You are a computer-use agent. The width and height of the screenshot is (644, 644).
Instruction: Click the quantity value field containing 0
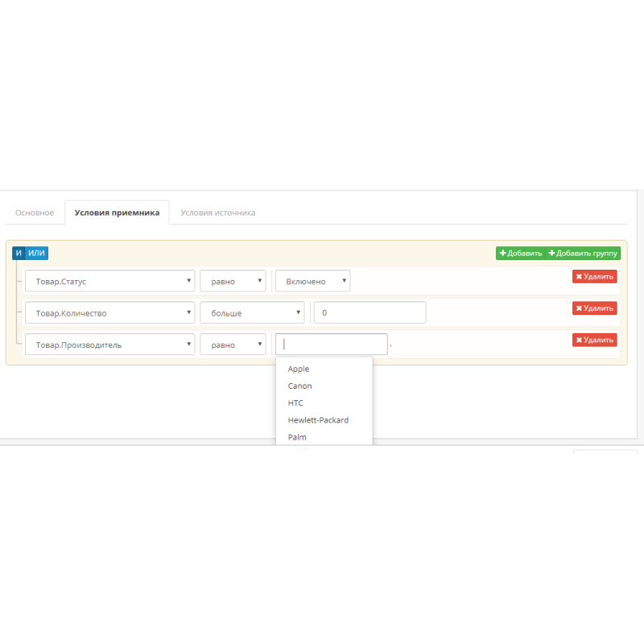coord(369,312)
